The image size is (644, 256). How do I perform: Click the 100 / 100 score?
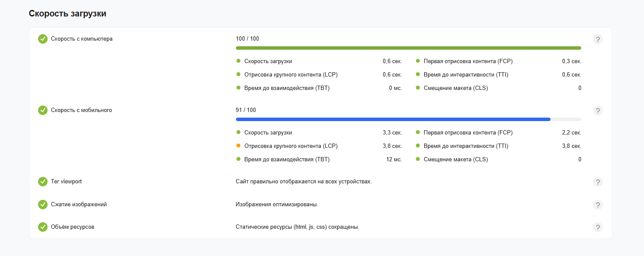[x=248, y=39]
